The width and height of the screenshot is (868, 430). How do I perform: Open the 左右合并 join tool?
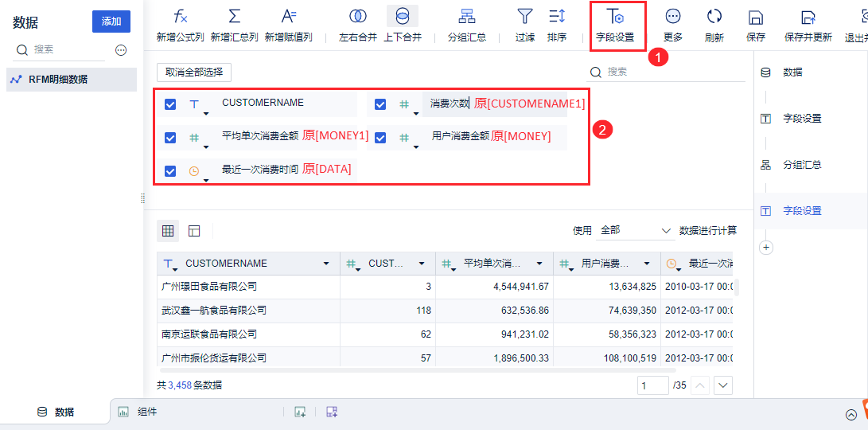pyautogui.click(x=357, y=18)
